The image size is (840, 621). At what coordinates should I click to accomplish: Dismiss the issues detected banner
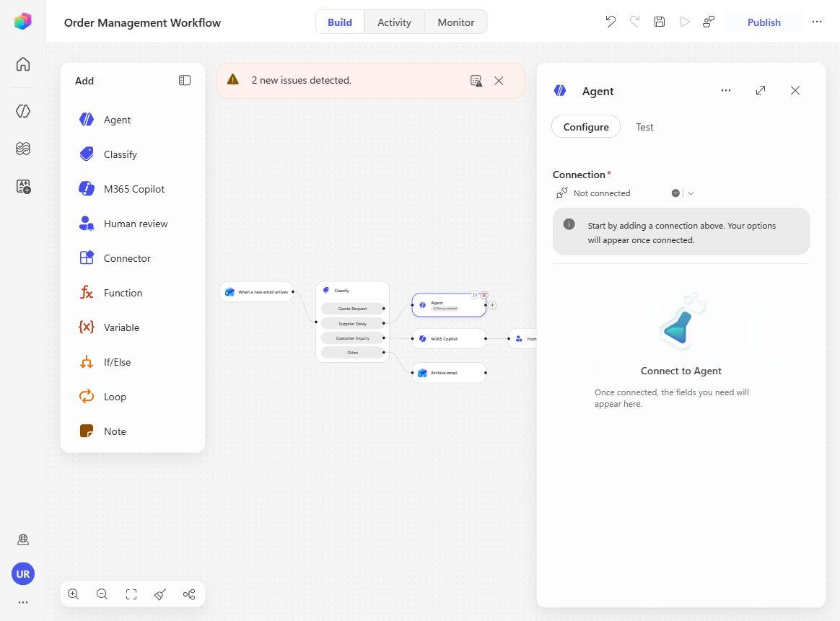point(499,81)
